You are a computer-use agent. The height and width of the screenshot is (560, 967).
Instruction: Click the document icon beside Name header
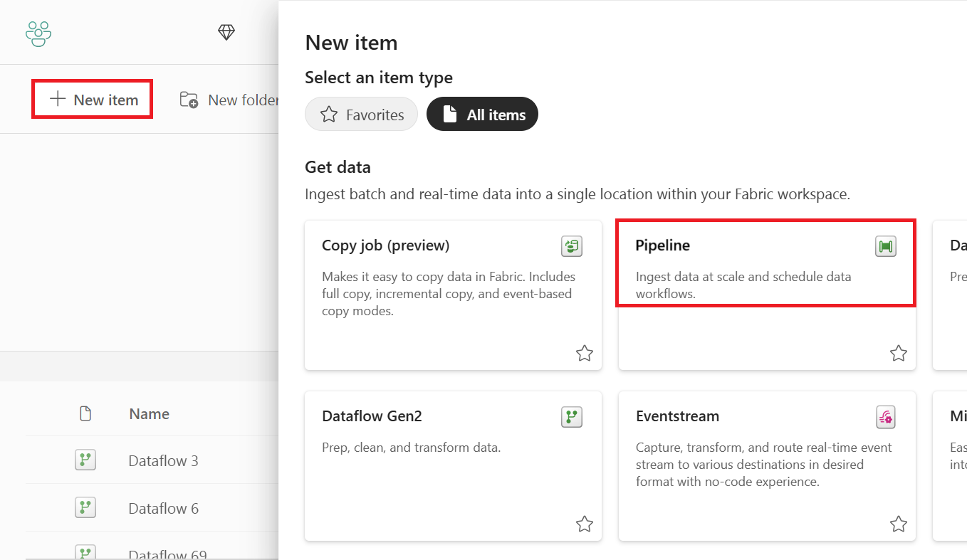coord(85,413)
